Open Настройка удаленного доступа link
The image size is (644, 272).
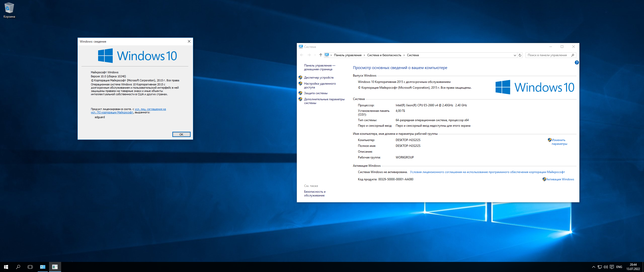[320, 85]
